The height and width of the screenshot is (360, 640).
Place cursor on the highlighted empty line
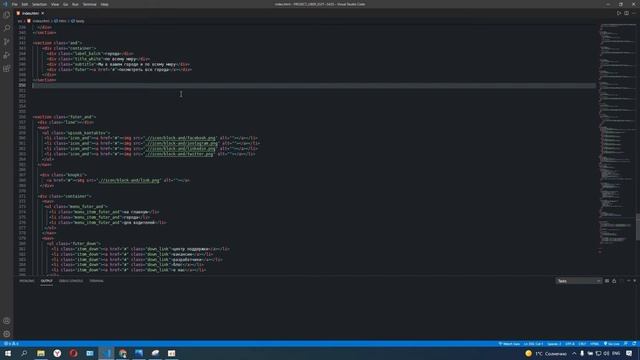(313, 85)
